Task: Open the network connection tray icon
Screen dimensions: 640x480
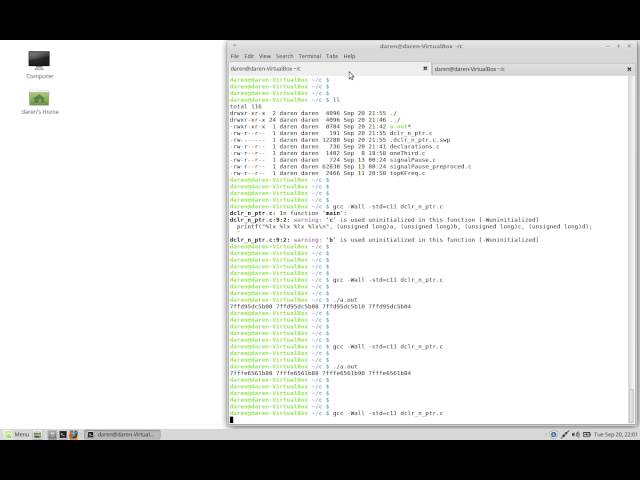Action: [x=564, y=435]
